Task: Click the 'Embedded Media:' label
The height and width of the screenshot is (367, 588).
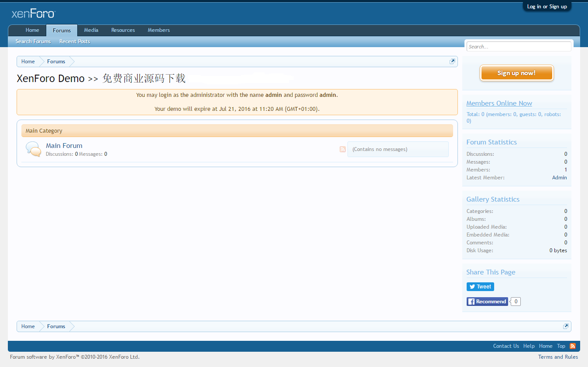Action: click(x=488, y=235)
